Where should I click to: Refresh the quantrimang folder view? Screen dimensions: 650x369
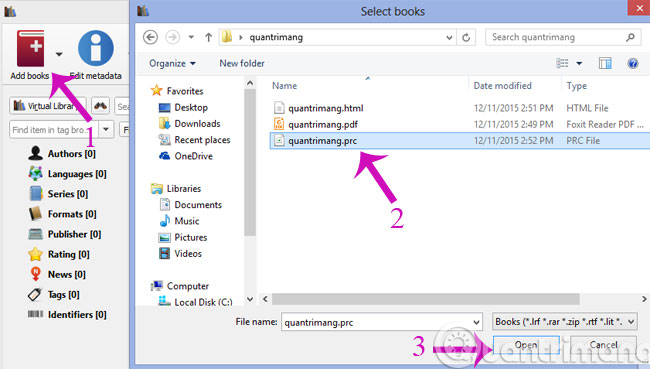(466, 38)
